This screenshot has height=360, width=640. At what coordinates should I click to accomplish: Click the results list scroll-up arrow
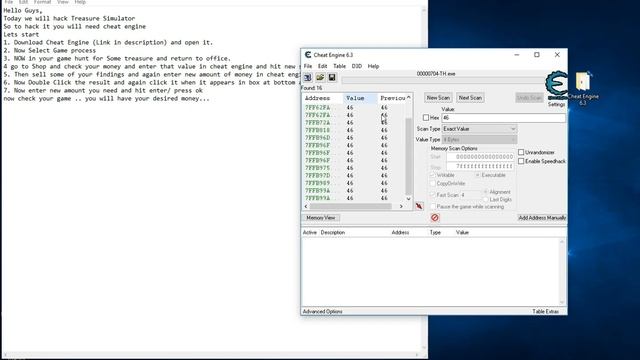(409, 97)
